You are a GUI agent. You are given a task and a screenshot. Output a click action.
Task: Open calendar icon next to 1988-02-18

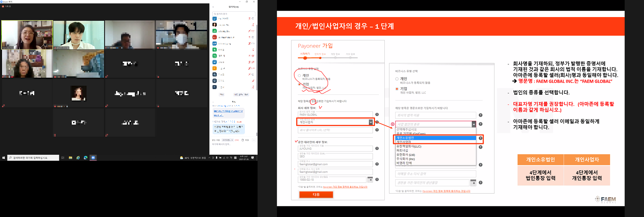point(370,179)
